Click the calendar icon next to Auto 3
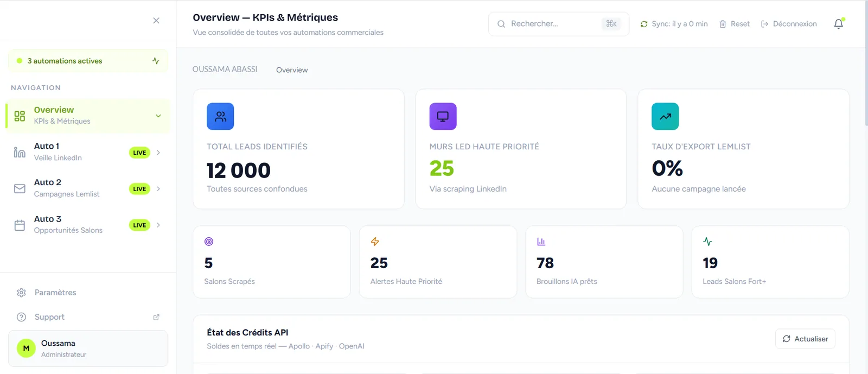This screenshot has height=374, width=868. [x=20, y=225]
